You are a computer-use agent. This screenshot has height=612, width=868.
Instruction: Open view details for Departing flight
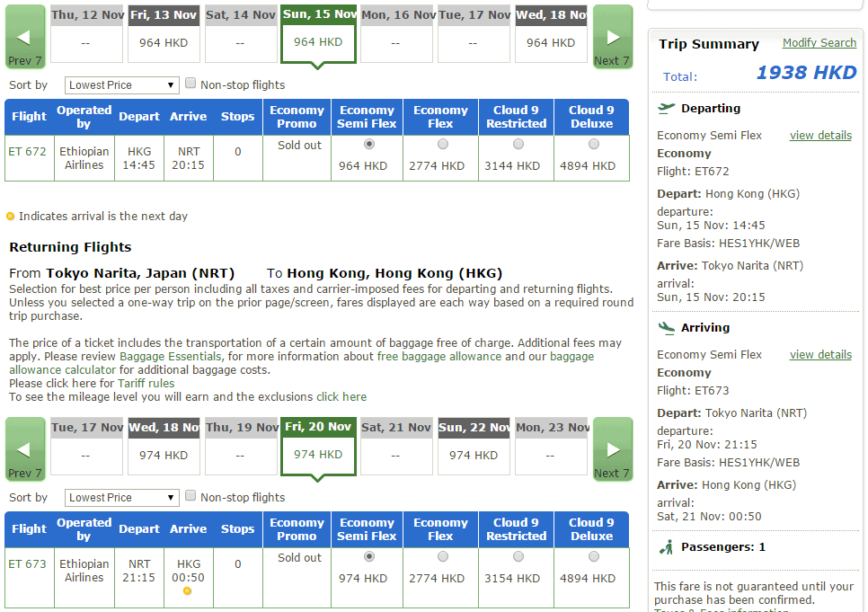[x=820, y=136]
